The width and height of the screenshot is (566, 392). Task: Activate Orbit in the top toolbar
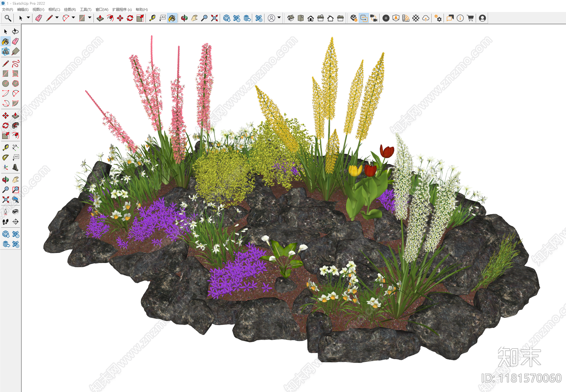pos(184,18)
